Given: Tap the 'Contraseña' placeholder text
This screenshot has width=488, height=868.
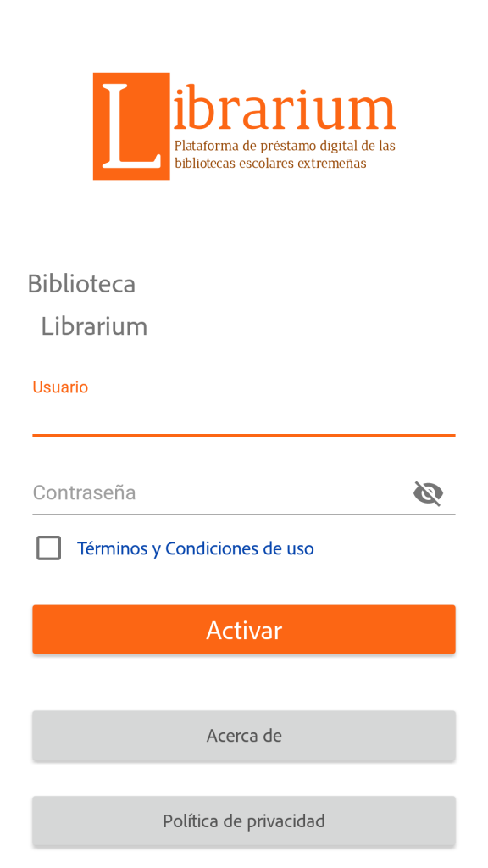Looking at the screenshot, I should pos(84,492).
